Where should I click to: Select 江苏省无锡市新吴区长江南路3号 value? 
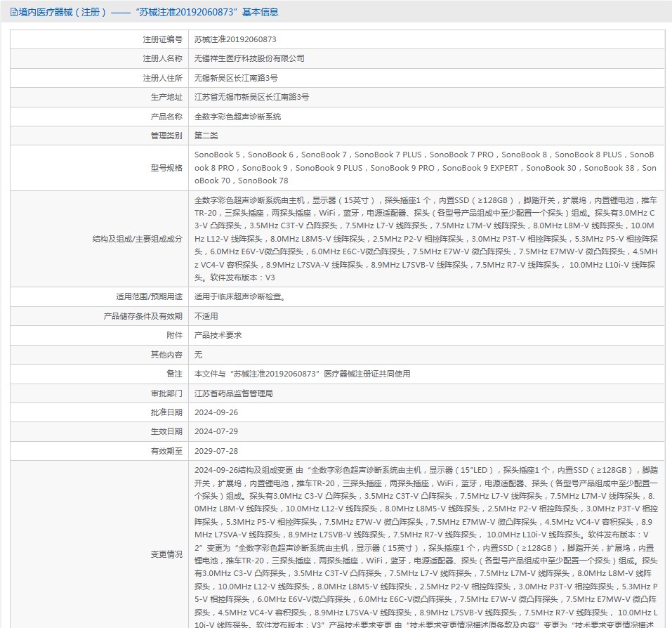click(251, 97)
